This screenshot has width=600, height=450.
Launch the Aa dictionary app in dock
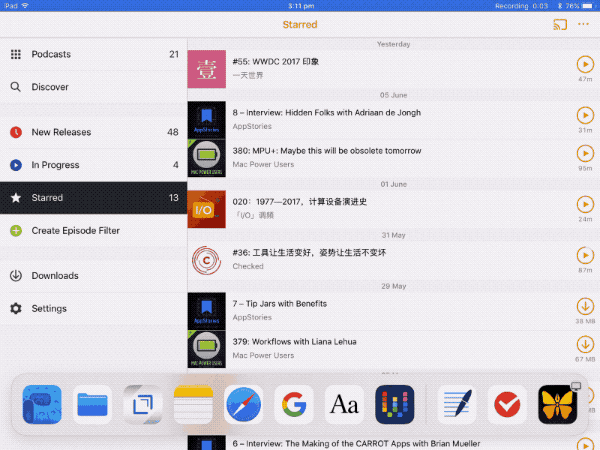click(x=344, y=404)
